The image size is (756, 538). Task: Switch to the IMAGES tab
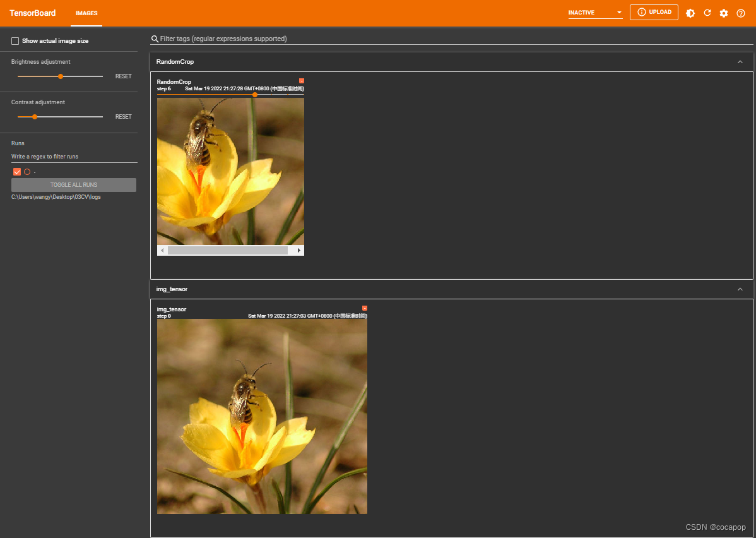click(86, 13)
